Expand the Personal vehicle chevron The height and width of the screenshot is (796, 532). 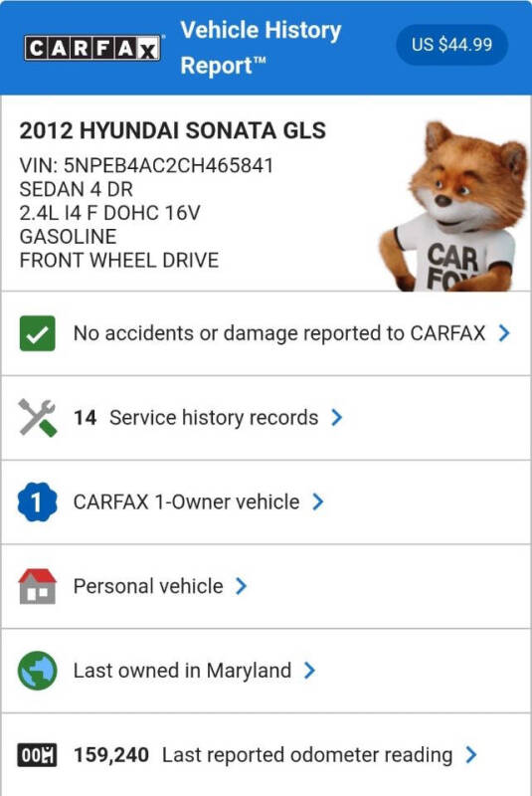pos(242,586)
